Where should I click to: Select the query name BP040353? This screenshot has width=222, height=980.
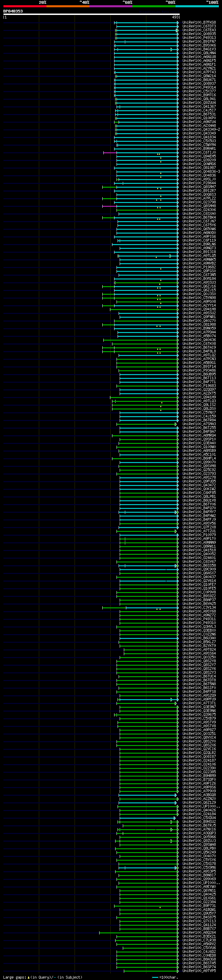(x=13, y=11)
